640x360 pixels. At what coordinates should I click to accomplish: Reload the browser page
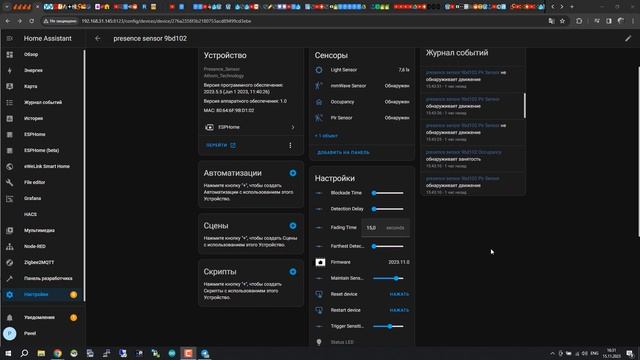[32, 21]
